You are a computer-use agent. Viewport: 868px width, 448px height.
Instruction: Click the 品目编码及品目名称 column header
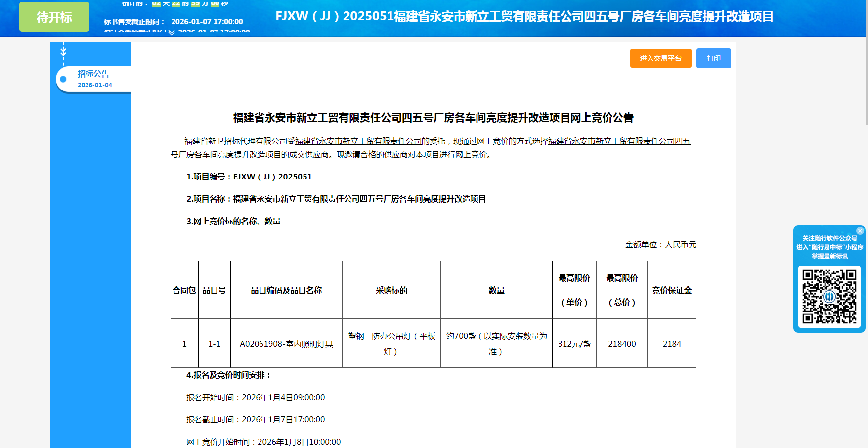coord(286,290)
